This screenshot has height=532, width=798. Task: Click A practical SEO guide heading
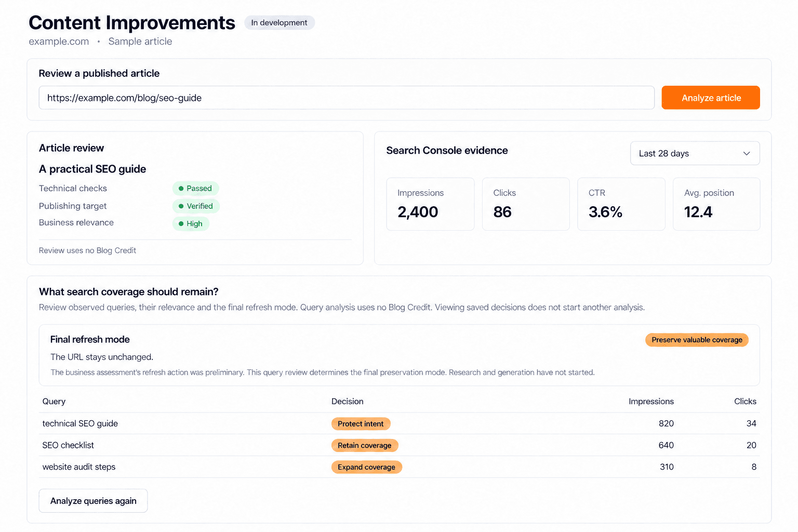tap(92, 169)
